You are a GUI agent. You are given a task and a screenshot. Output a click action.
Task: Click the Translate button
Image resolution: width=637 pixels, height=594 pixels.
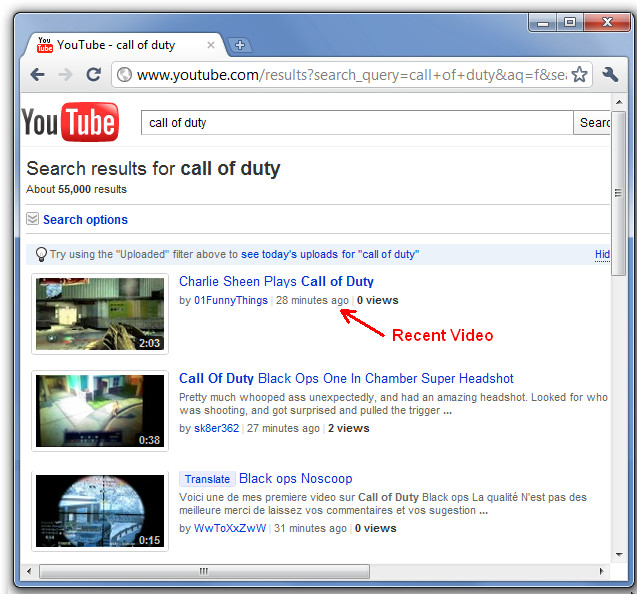(207, 479)
